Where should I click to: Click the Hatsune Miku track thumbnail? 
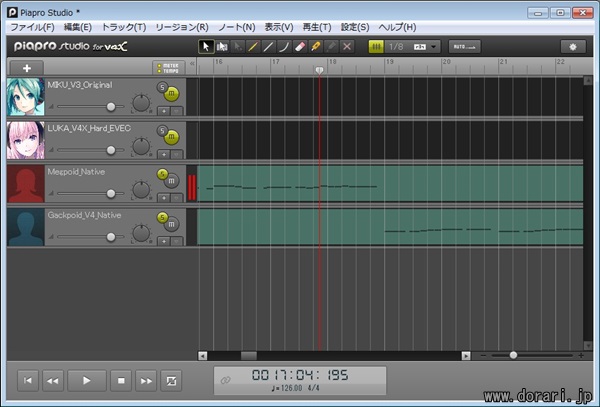tap(26, 97)
